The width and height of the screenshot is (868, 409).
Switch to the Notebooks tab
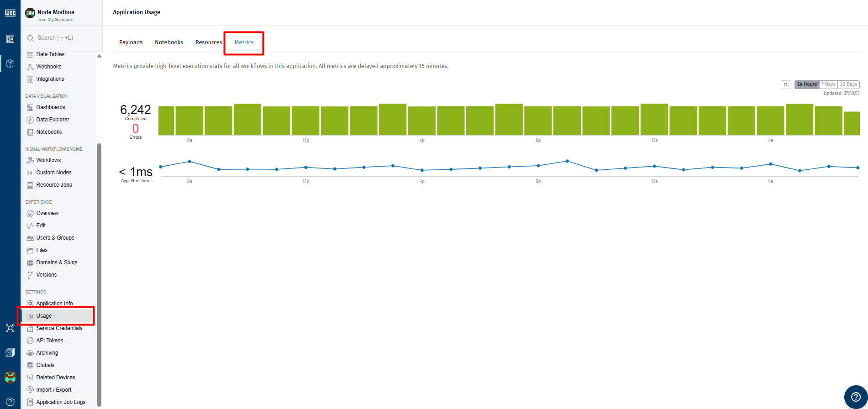169,42
